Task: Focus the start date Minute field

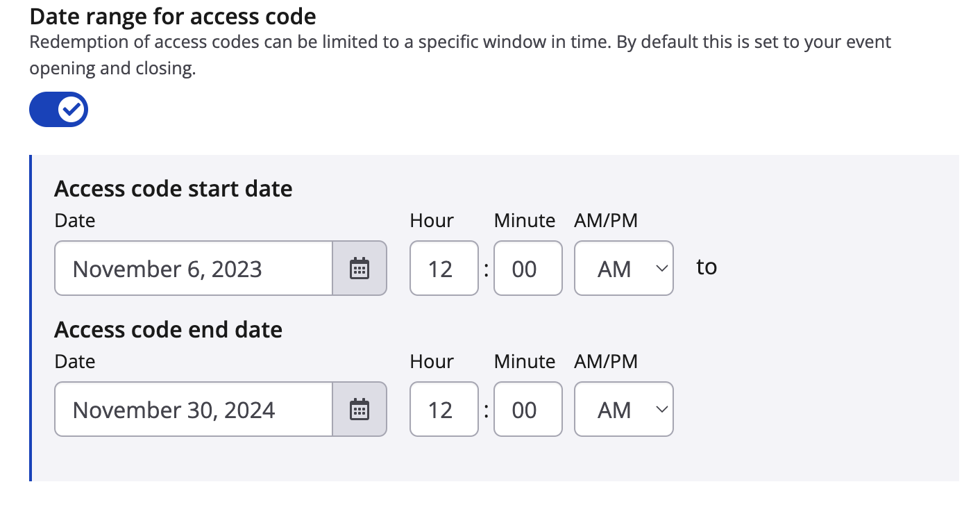Action: coord(527,268)
